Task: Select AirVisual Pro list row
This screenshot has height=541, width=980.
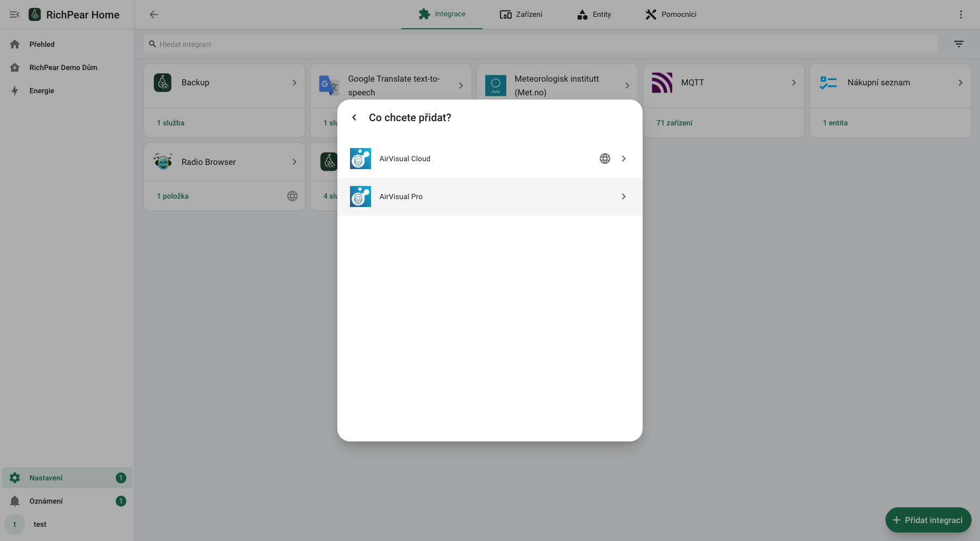Action: coord(489,196)
